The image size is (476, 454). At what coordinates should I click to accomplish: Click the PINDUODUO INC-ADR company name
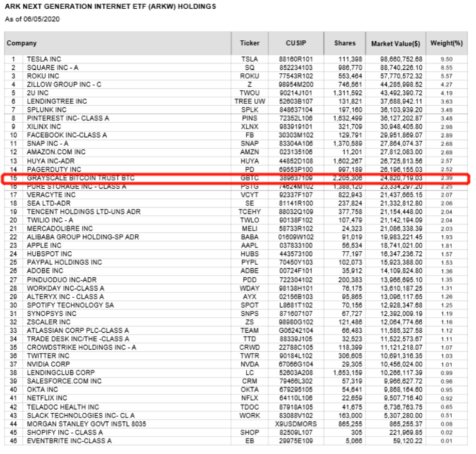tap(62, 280)
